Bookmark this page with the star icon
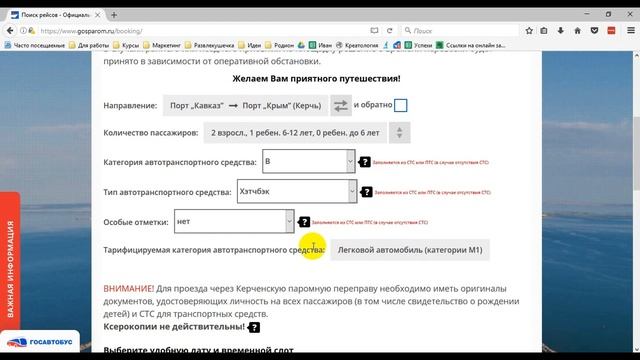The image size is (640, 360). point(529,31)
